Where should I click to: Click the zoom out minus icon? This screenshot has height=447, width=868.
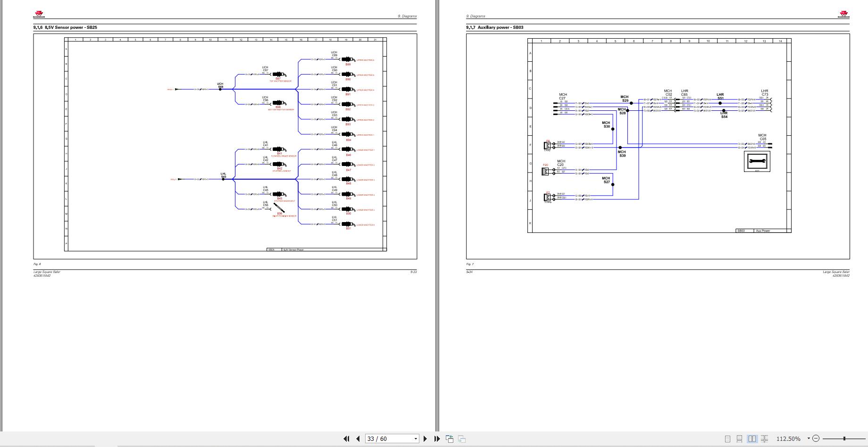(x=816, y=439)
